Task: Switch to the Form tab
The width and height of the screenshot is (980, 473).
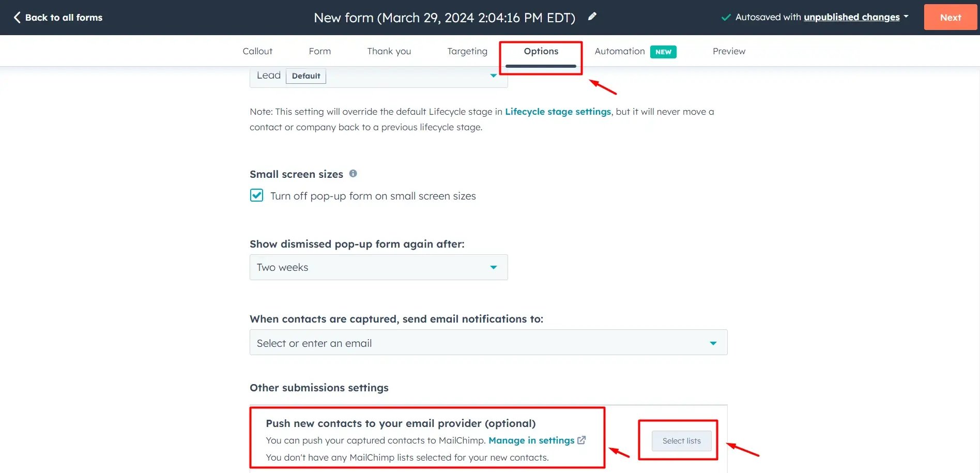Action: coord(319,51)
